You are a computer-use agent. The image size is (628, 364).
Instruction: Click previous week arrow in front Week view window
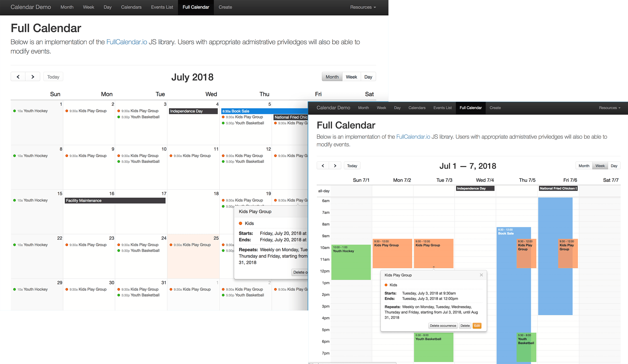[x=323, y=166]
